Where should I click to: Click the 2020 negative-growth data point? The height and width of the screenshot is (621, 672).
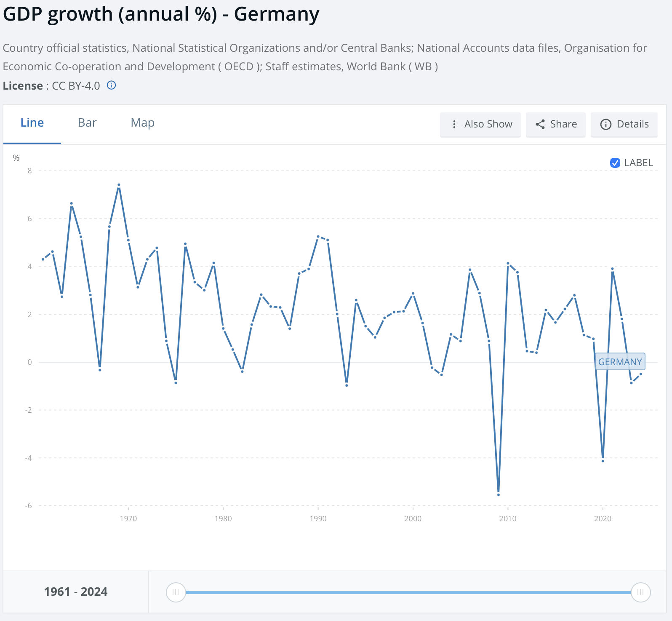(603, 461)
